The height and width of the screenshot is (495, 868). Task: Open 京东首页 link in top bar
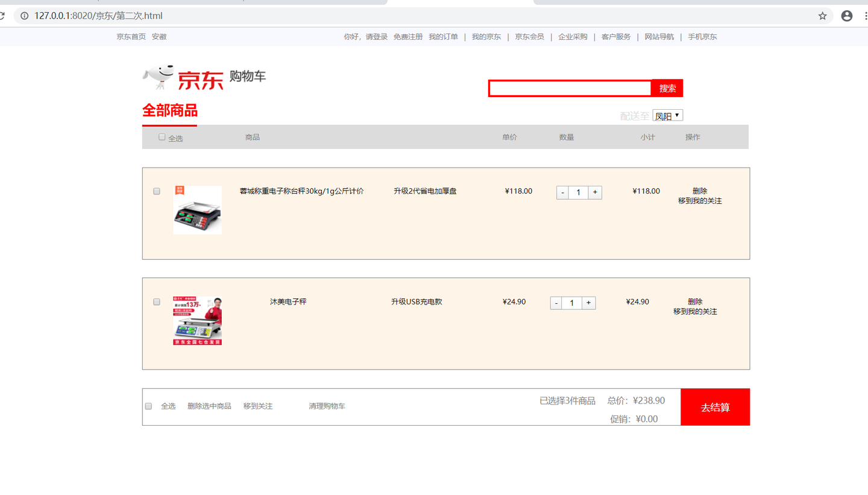(x=131, y=37)
